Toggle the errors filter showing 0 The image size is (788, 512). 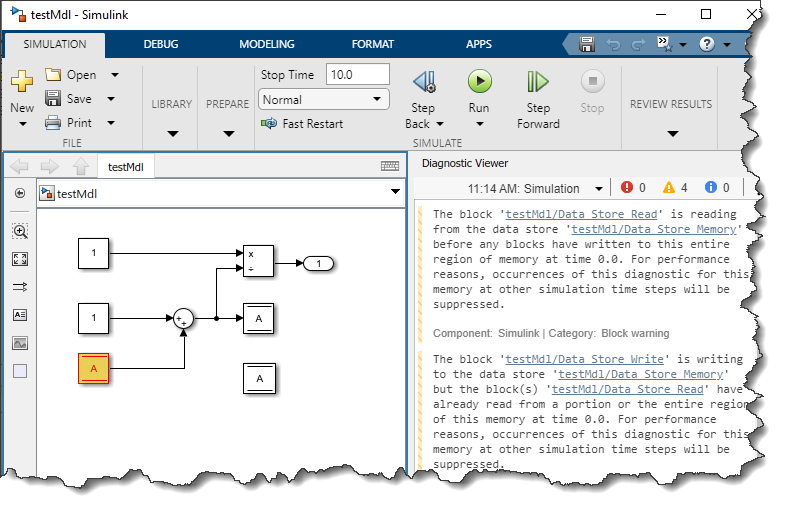pos(633,188)
